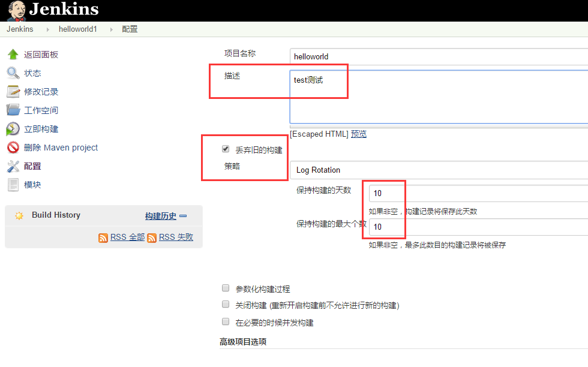This screenshot has height=367, width=588.
Task: Click the 保持构建的天数 input field
Action: [479, 194]
